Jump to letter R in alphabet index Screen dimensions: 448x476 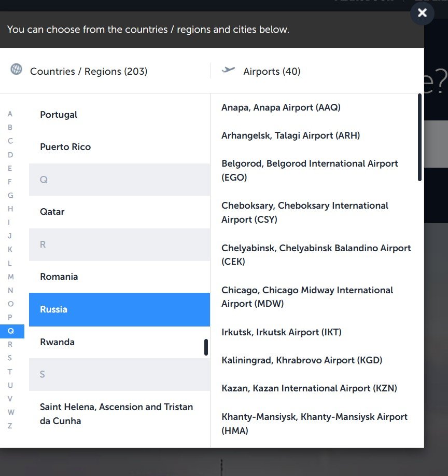click(10, 345)
